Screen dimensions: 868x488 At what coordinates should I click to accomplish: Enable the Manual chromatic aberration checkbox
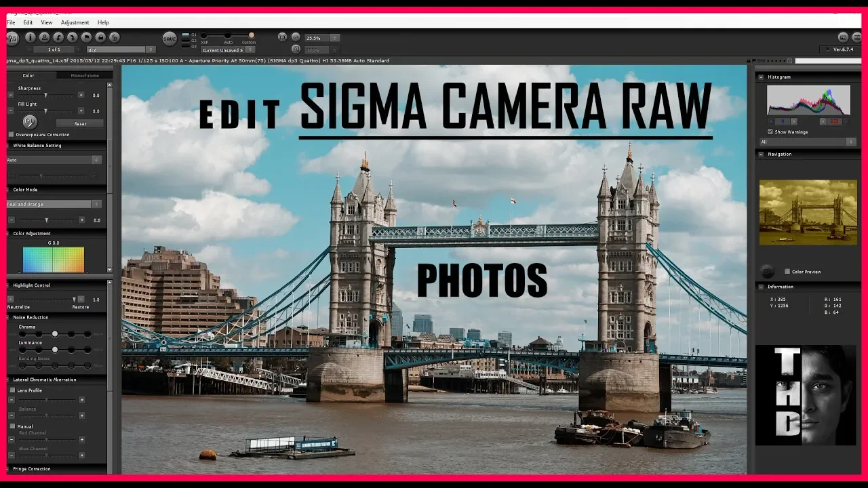click(12, 426)
